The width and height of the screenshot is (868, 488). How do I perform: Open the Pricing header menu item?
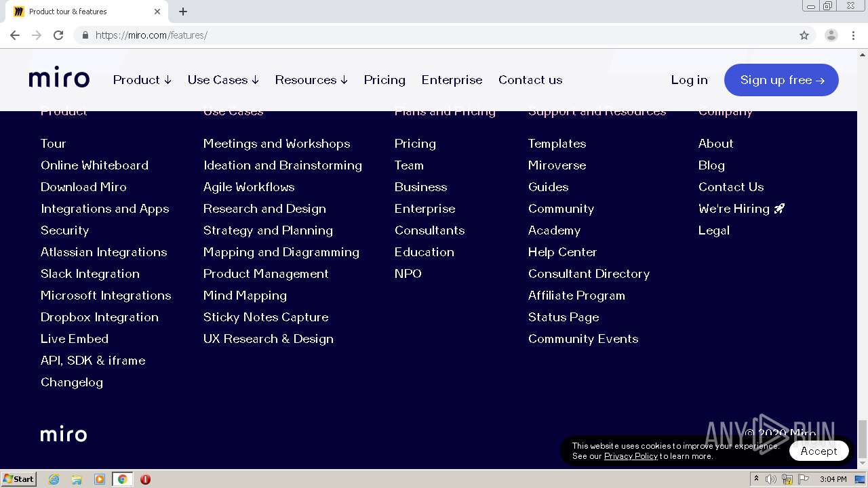tap(384, 80)
